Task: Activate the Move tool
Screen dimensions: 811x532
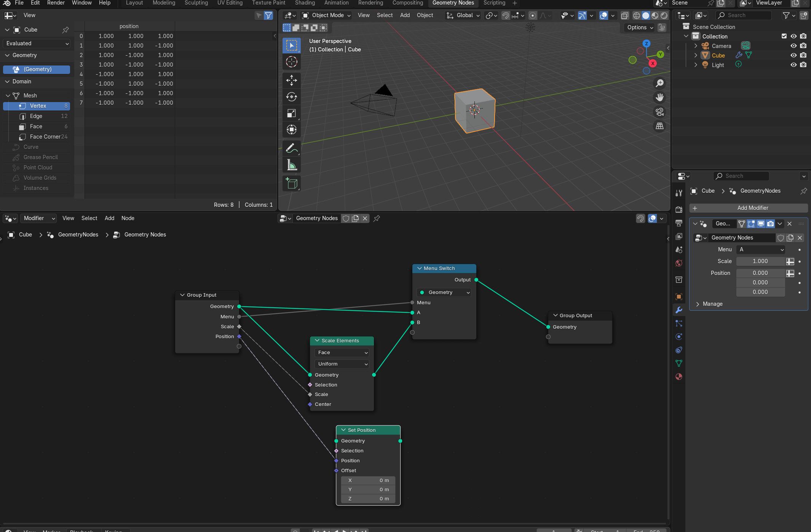Action: tap(292, 80)
